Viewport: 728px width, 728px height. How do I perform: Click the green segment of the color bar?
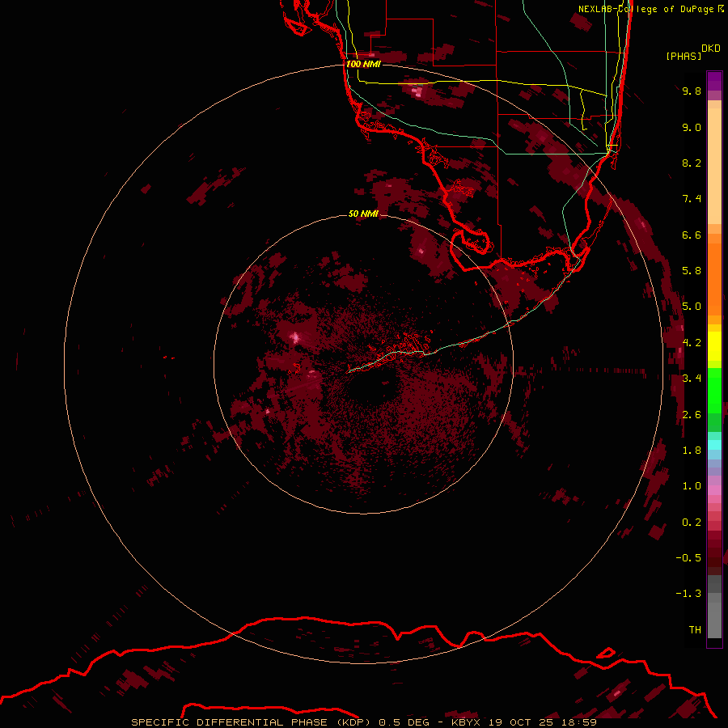point(714,390)
